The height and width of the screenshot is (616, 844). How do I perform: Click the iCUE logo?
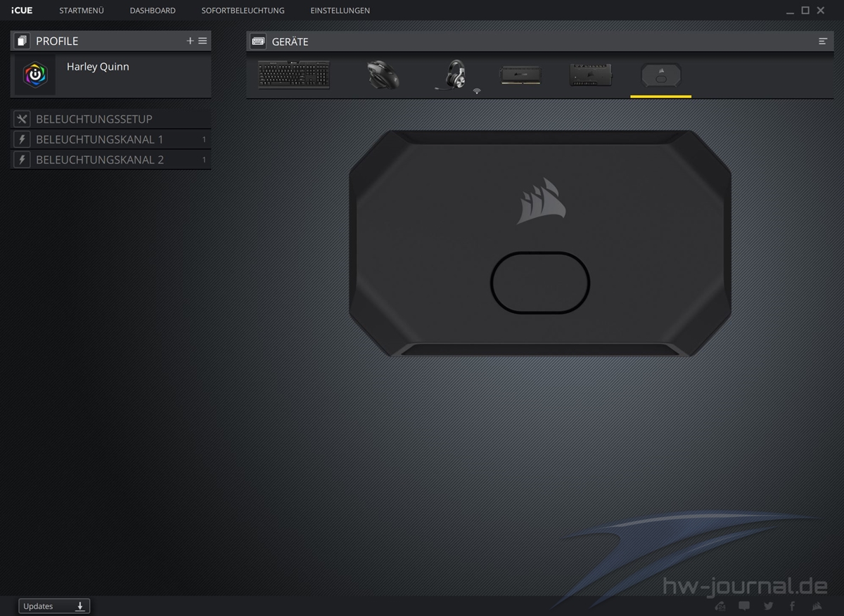22,11
